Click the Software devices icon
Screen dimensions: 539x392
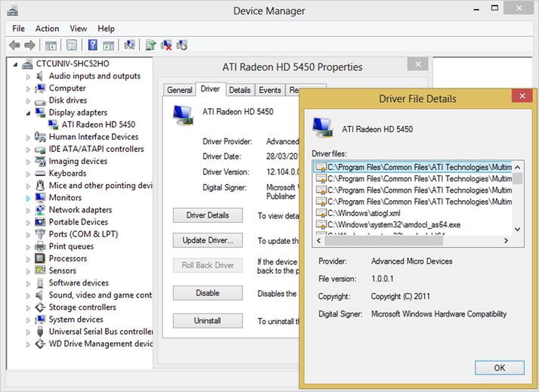[40, 282]
